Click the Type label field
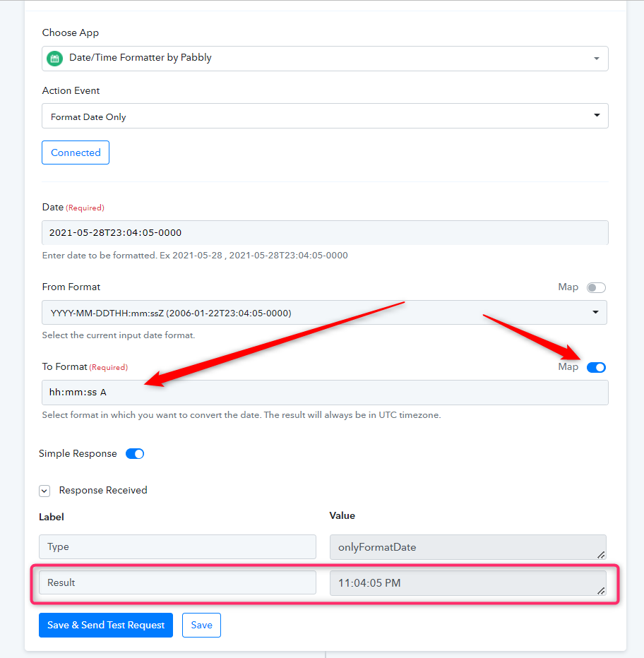This screenshot has height=658, width=644. coord(177,546)
